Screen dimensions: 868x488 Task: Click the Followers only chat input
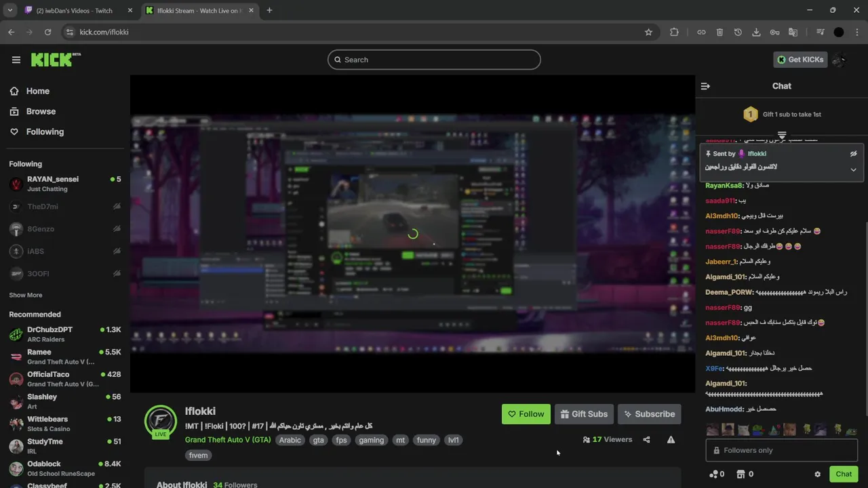point(782,450)
